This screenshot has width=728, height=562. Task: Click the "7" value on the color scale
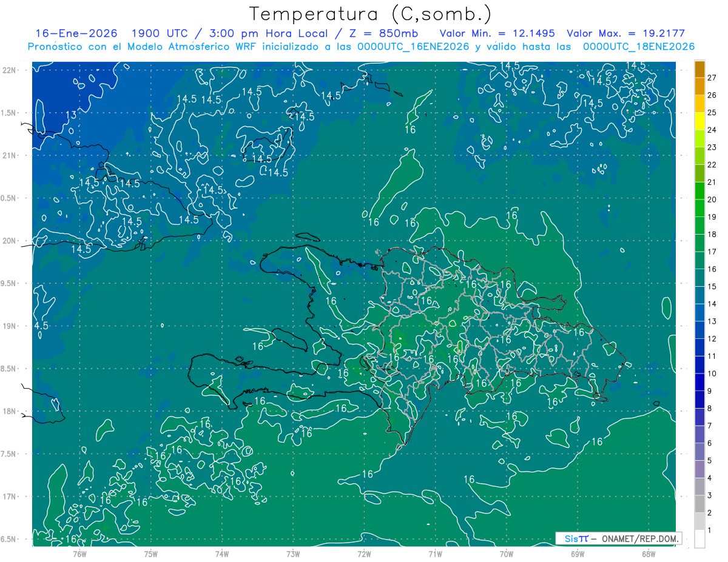(x=709, y=426)
